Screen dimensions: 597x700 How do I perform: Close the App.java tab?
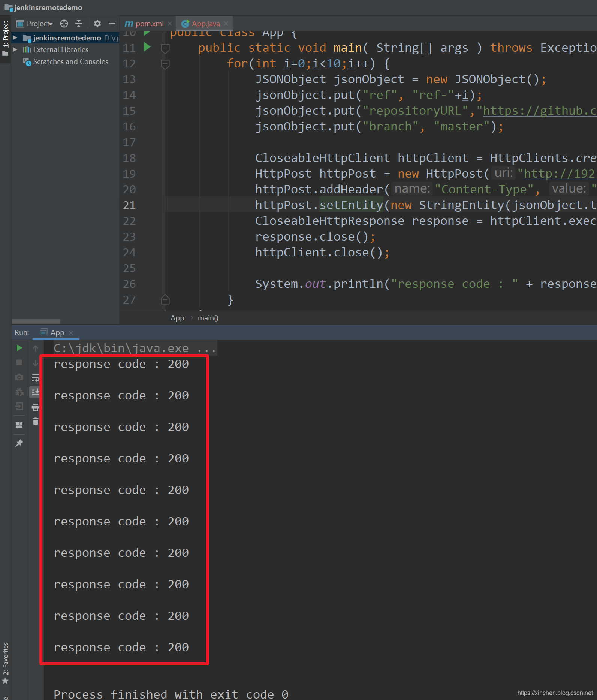[x=226, y=24]
